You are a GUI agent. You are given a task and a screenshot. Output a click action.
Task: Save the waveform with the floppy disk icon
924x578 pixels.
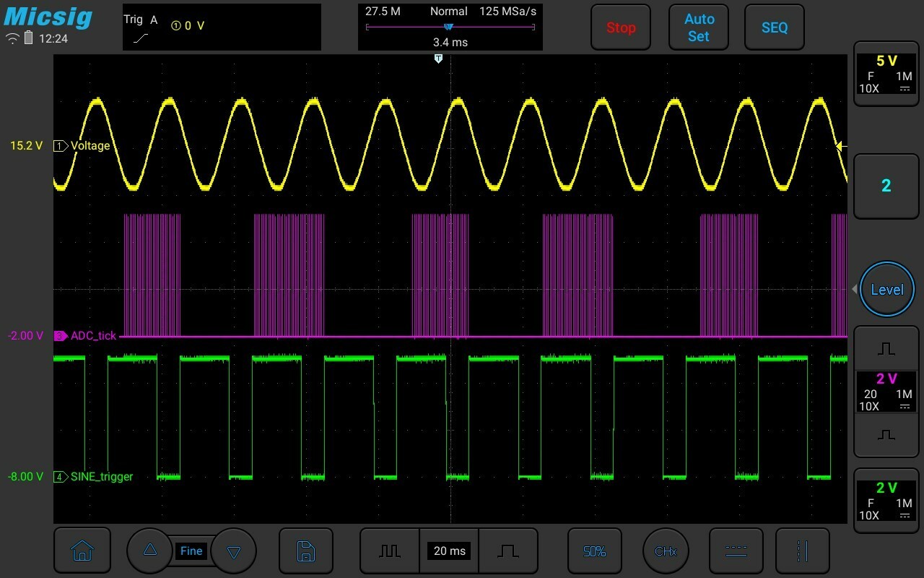306,551
